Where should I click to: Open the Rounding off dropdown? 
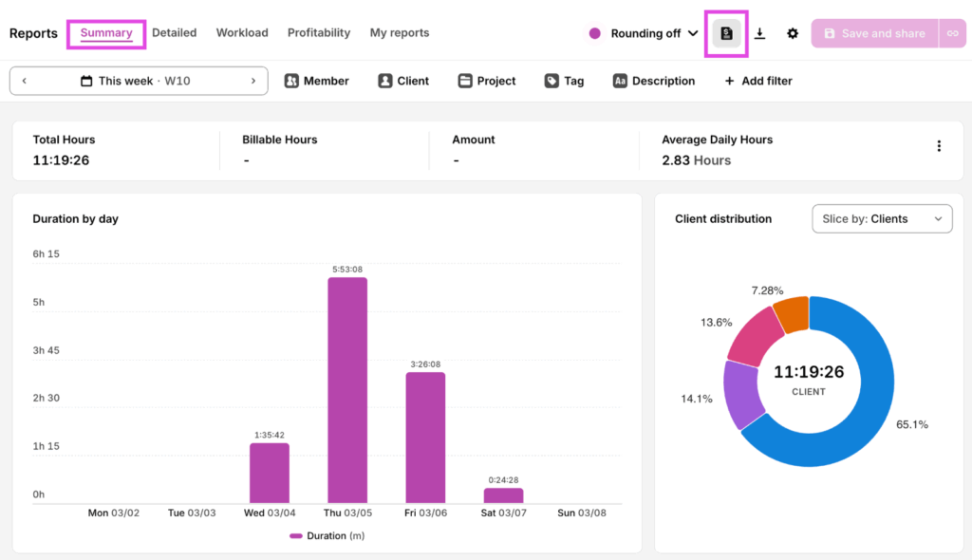[x=645, y=33]
